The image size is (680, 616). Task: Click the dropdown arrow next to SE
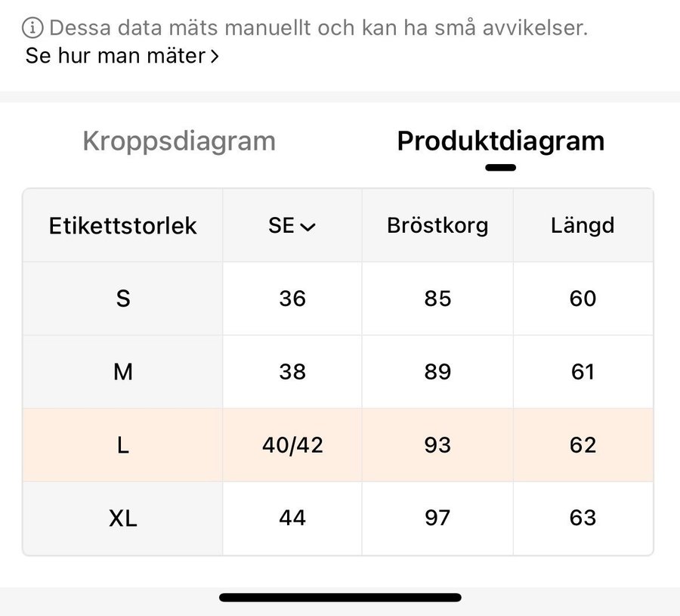[308, 226]
